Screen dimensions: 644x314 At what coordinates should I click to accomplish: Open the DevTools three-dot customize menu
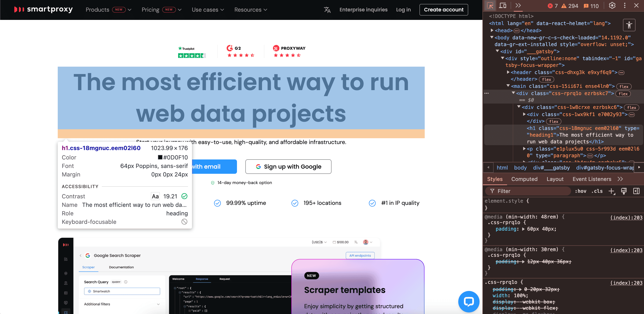625,6
